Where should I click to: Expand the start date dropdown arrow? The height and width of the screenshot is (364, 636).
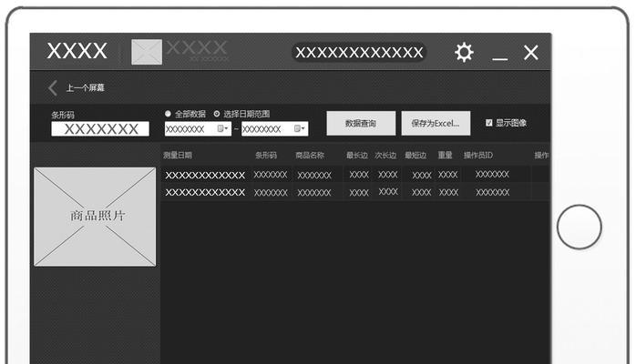tap(228, 129)
